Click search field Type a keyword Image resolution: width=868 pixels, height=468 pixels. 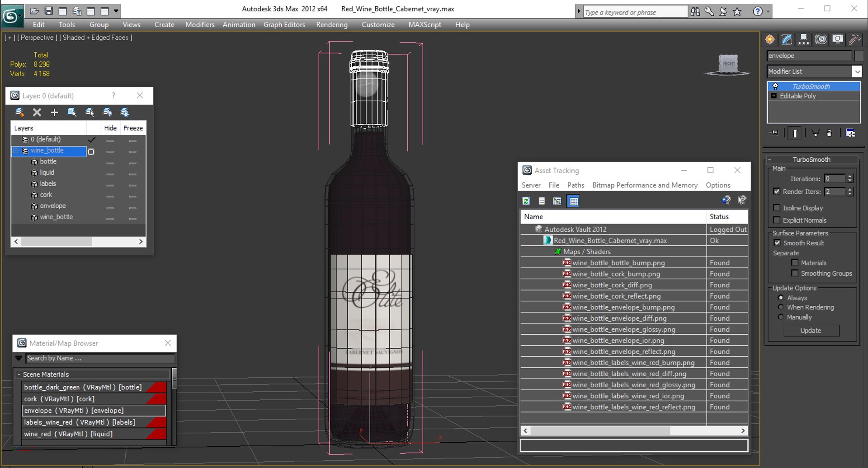coord(635,12)
